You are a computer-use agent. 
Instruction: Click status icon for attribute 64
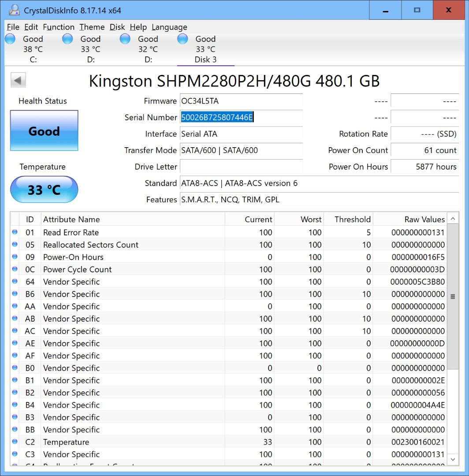[15, 281]
